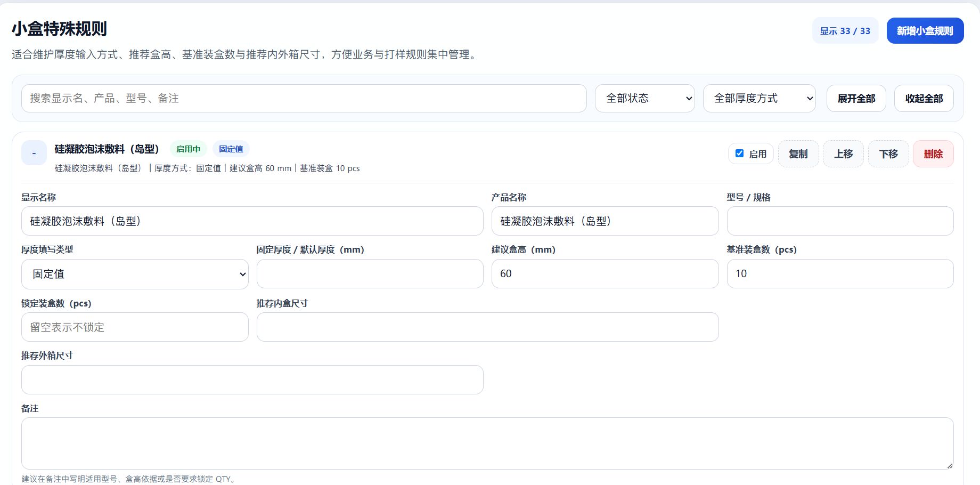Copy the rule with 复制 button
The height and width of the screenshot is (485, 980).
pos(798,154)
